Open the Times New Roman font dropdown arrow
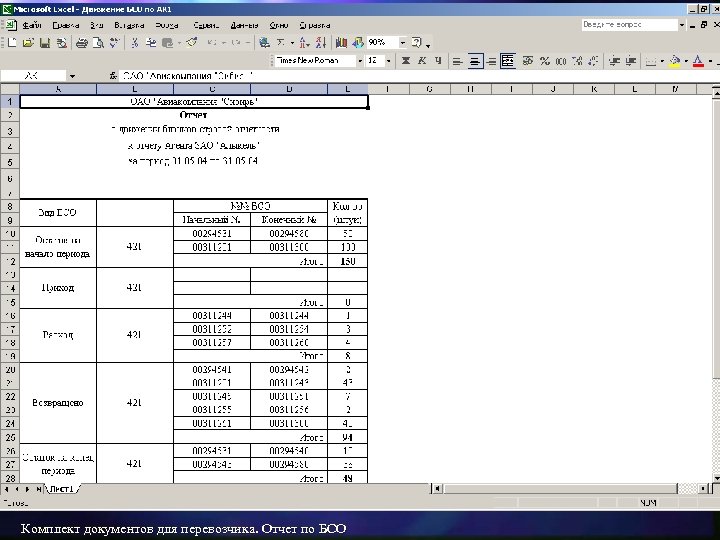This screenshot has width=720, height=540. coord(360,61)
